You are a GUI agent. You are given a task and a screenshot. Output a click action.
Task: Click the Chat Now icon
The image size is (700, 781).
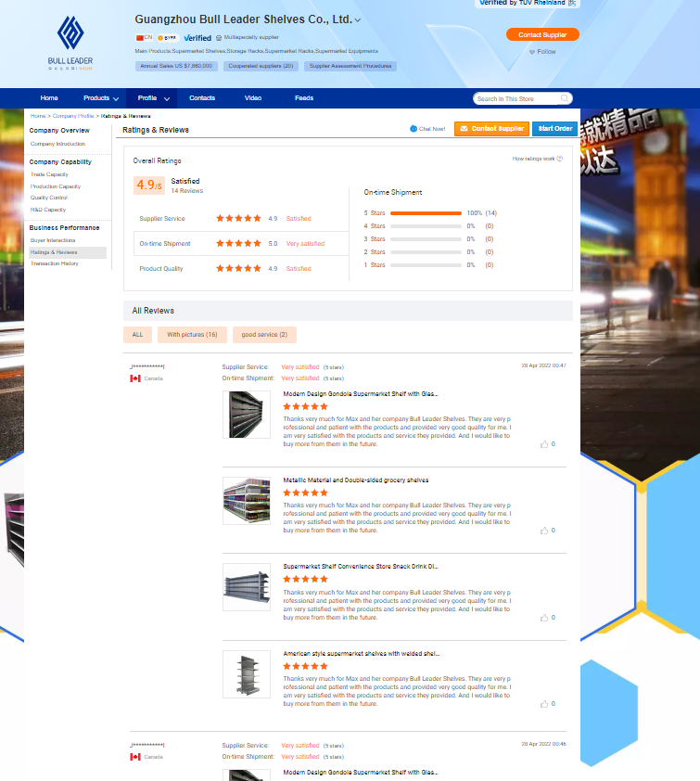coord(414,129)
